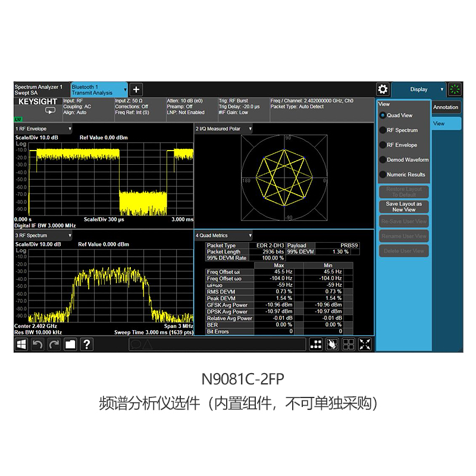Image resolution: width=476 pixels, height=476 pixels.
Task: Switch to Spectrum Analyzer 1 Swept SA tab
Action: point(42,90)
